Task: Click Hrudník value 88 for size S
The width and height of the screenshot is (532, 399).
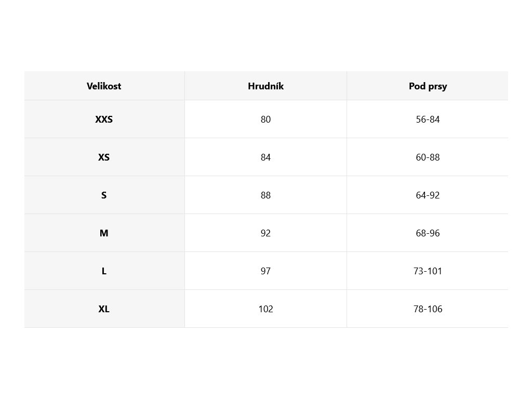Action: 265,195
